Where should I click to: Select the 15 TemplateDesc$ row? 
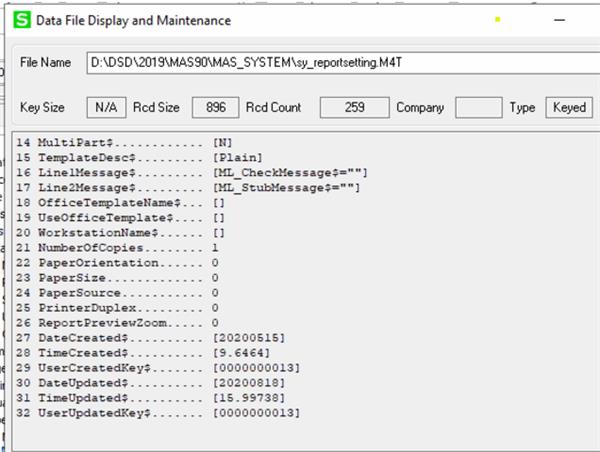click(139, 158)
